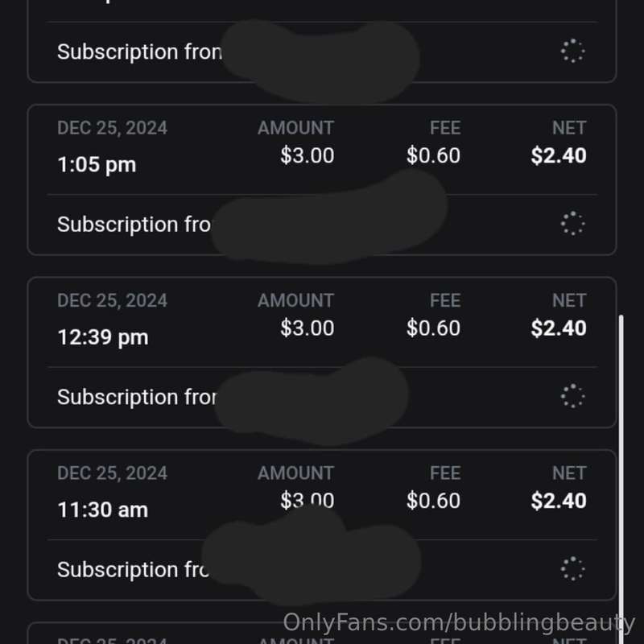Click the $3.00 amount on the 12:39 pm transaction

(307, 328)
